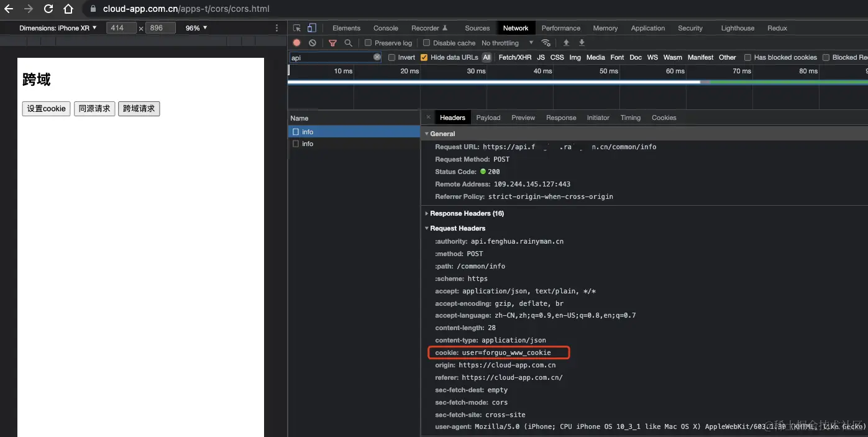The image size is (868, 437).
Task: Click the device width field 414
Action: tap(122, 28)
